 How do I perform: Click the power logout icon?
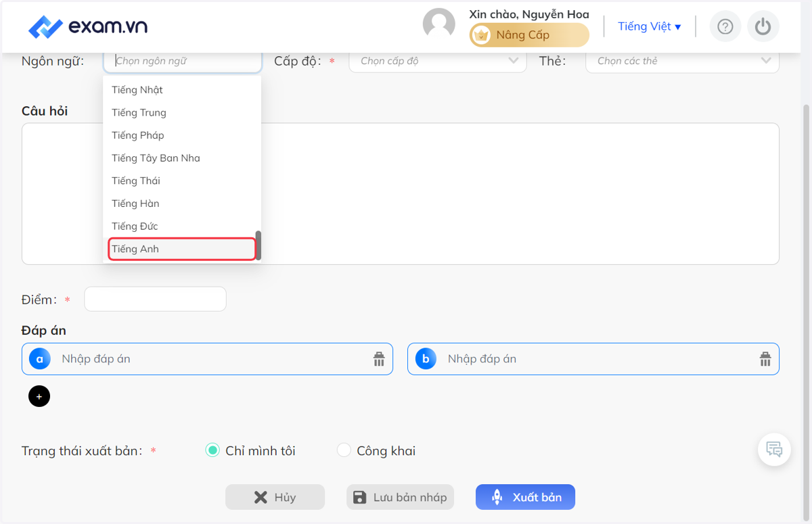pyautogui.click(x=763, y=27)
